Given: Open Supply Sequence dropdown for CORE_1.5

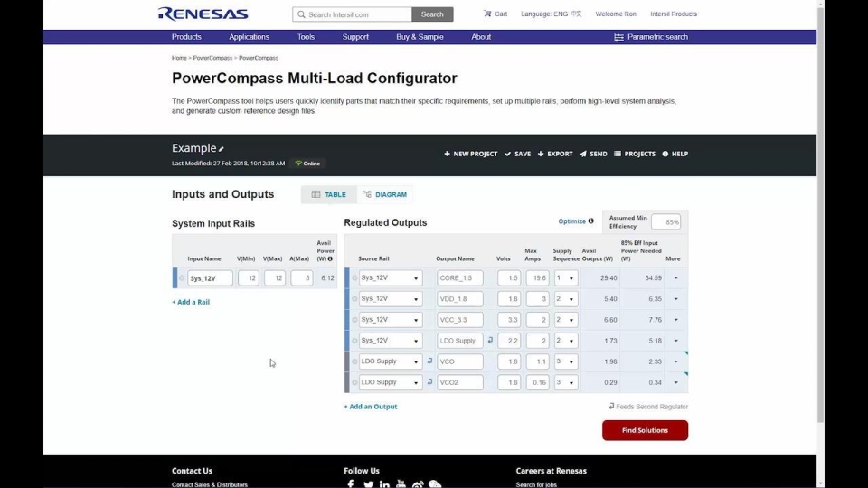Looking at the screenshot, I should (x=566, y=277).
